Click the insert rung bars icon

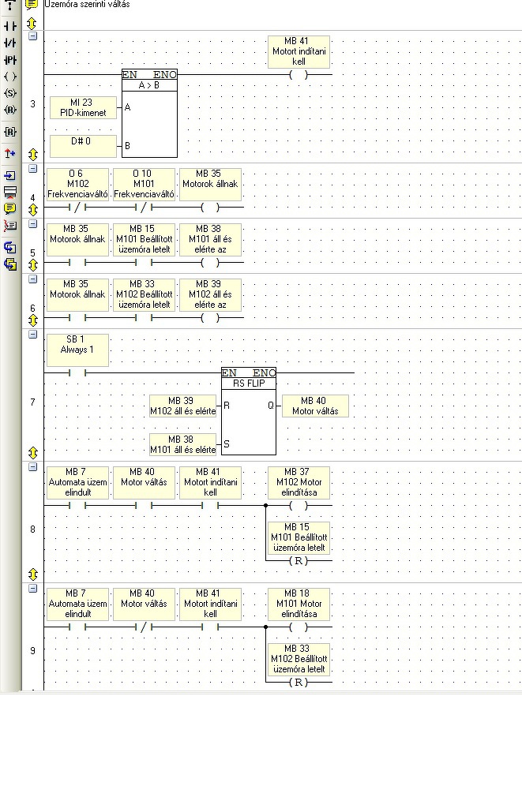point(9,192)
